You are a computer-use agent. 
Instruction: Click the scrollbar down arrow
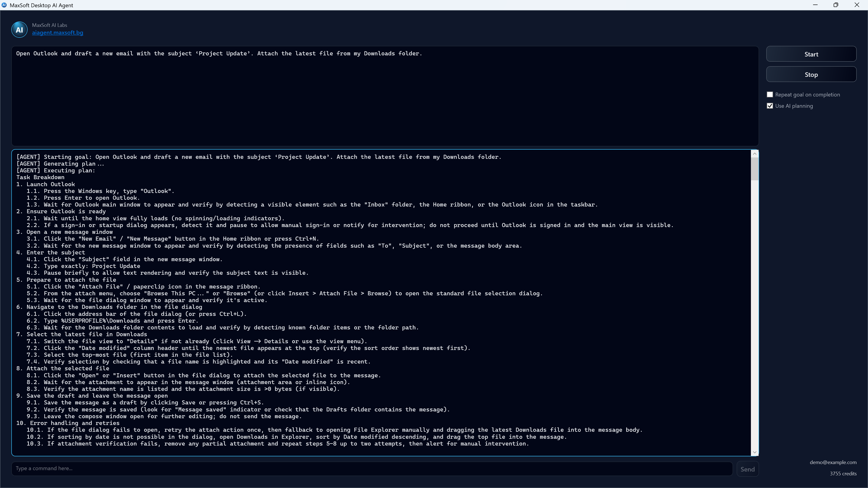tap(755, 452)
